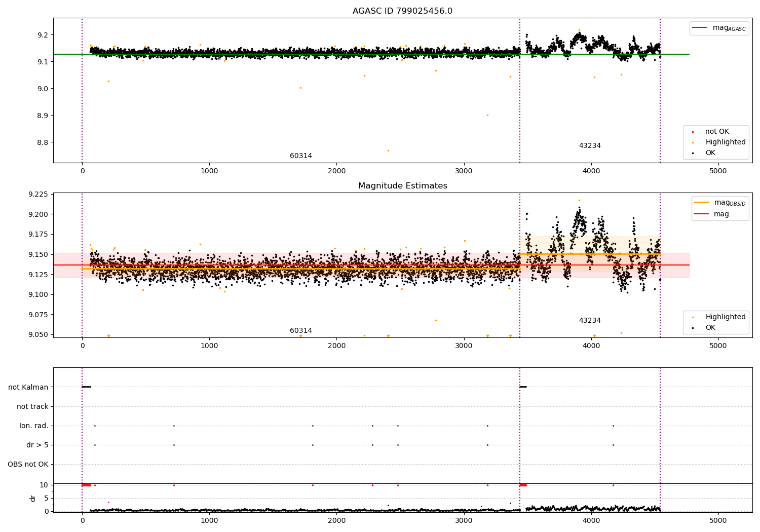Click the '60314' annotation in the AGASC ID plot
The width and height of the screenshot is (760, 532).
tap(301, 156)
